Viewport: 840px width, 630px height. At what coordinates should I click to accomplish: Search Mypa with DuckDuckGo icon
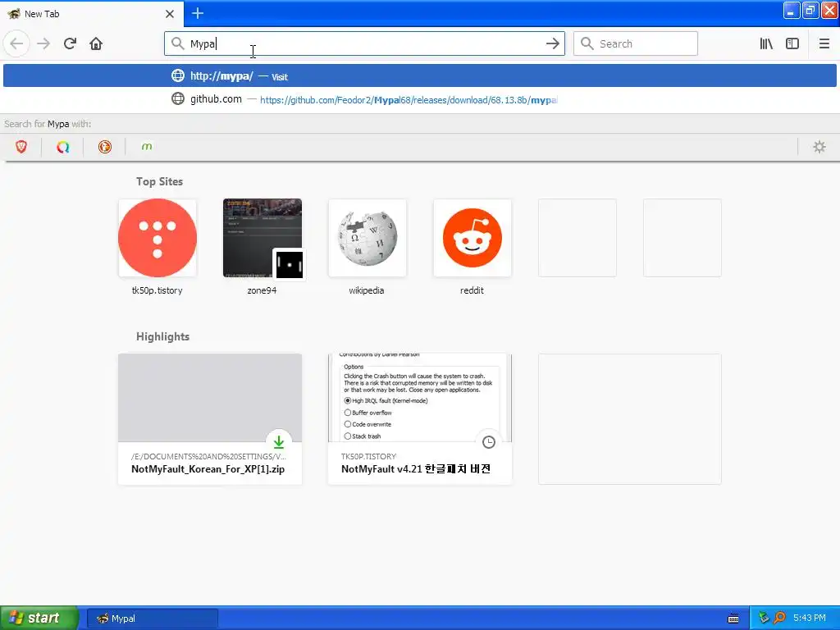(104, 146)
